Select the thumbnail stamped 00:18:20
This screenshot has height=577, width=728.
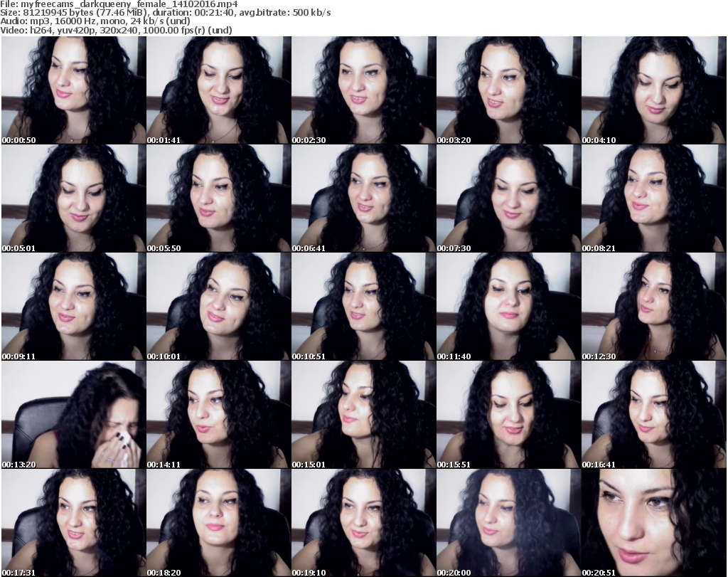coord(219,523)
